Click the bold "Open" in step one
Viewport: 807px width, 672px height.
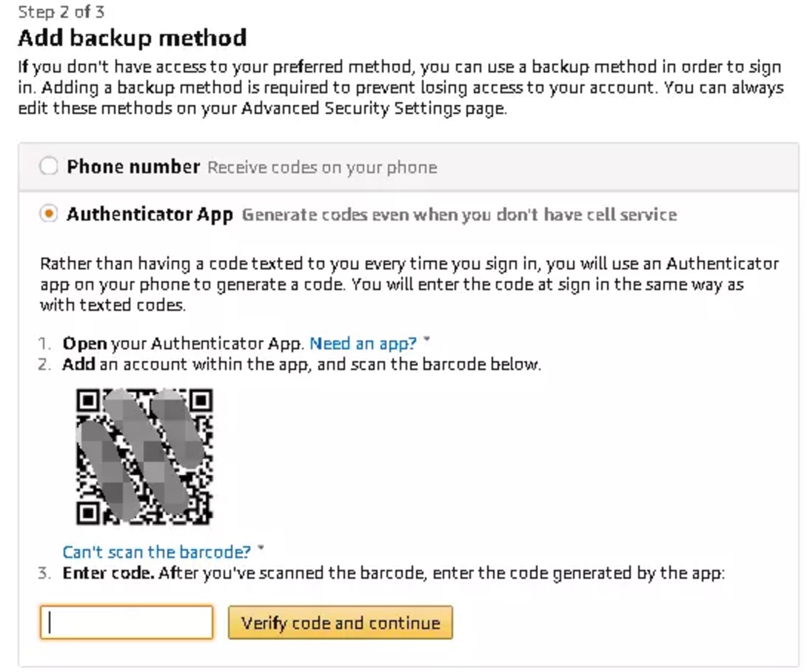tap(84, 343)
